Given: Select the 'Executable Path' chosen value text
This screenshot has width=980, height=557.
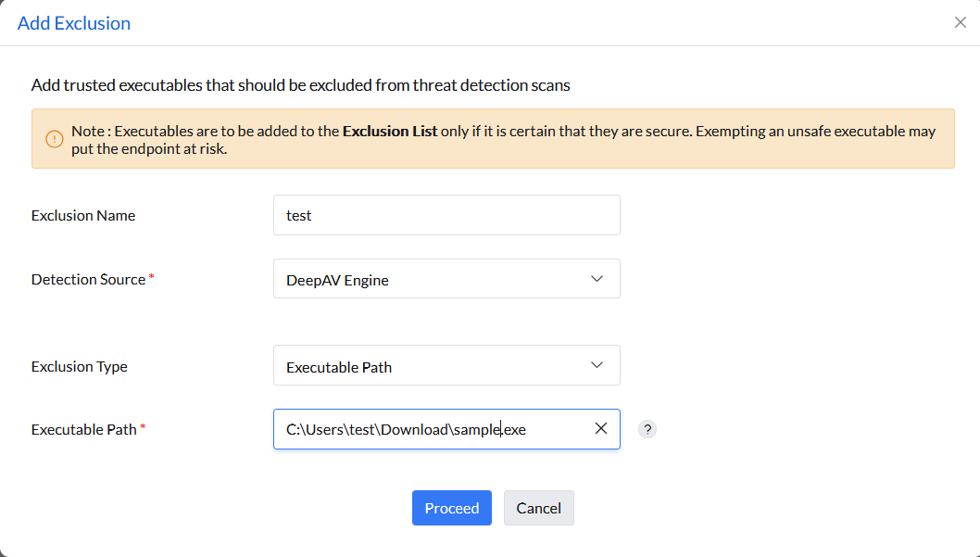Looking at the screenshot, I should (339, 367).
